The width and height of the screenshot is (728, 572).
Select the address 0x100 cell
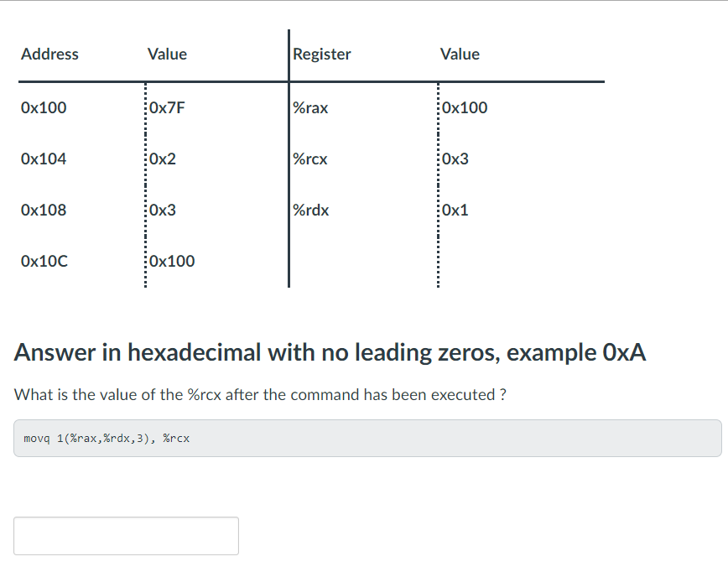coord(44,107)
